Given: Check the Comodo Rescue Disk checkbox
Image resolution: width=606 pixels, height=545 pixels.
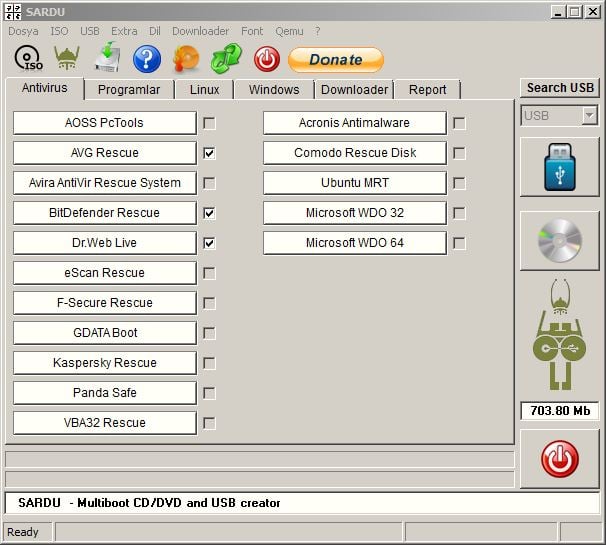Looking at the screenshot, I should (459, 153).
